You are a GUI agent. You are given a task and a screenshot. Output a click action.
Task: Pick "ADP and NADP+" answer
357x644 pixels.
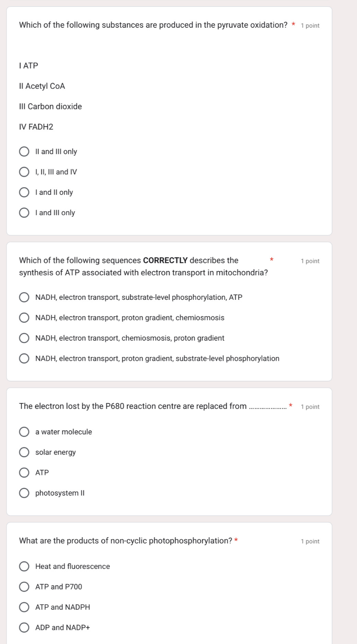(24, 627)
